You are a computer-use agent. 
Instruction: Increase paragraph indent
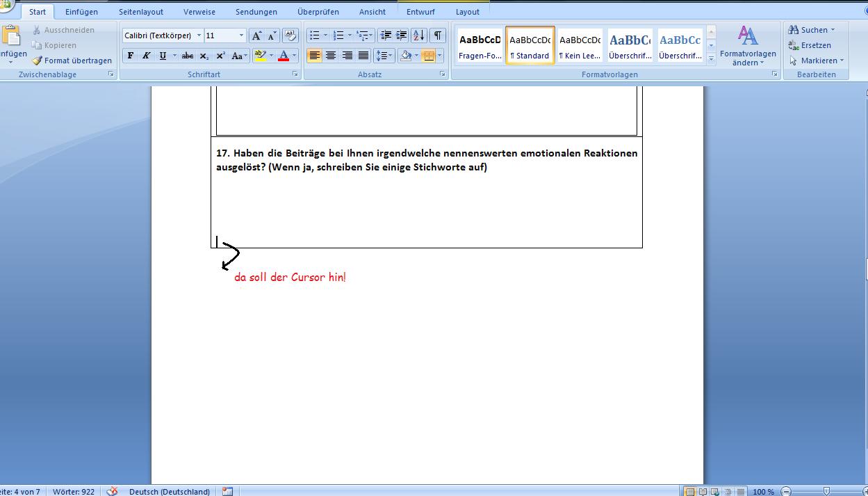[401, 35]
